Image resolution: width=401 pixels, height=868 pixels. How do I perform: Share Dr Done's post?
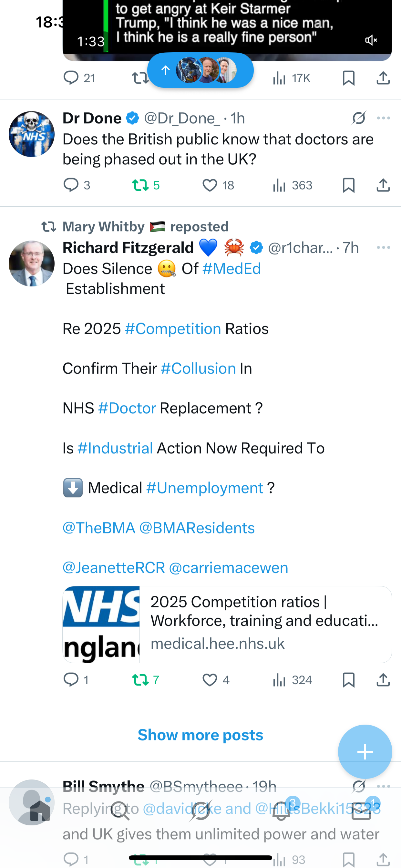click(383, 185)
